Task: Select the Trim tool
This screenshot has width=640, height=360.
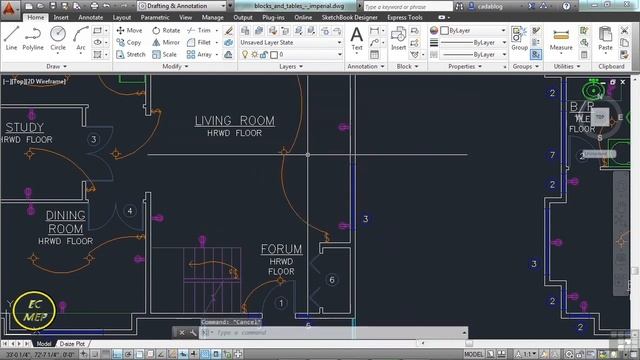Action: [x=199, y=31]
